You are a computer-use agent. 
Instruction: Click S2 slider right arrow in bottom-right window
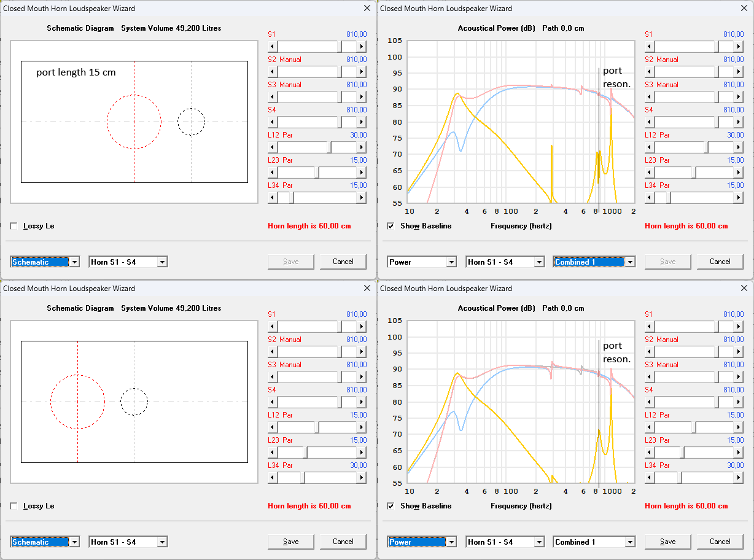click(739, 352)
